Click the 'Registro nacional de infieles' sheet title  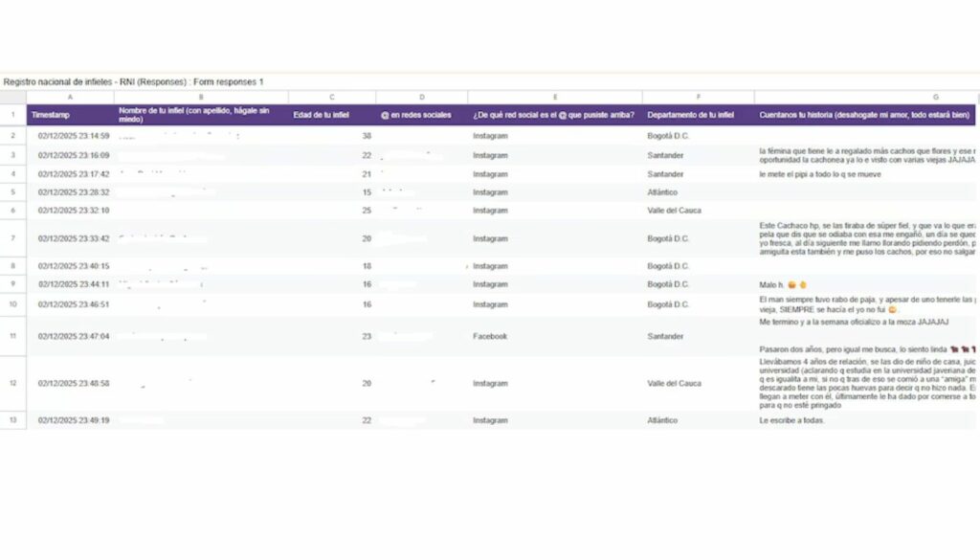[132, 82]
